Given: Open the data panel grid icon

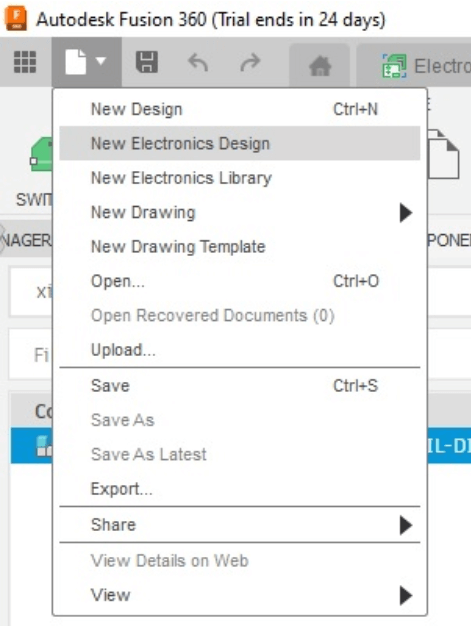Looking at the screenshot, I should [x=25, y=62].
